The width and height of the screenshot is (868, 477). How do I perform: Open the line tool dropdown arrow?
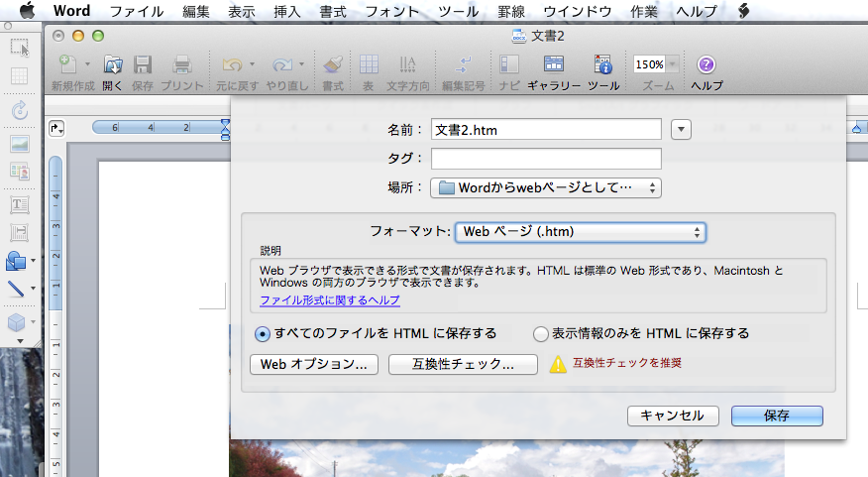[34, 288]
